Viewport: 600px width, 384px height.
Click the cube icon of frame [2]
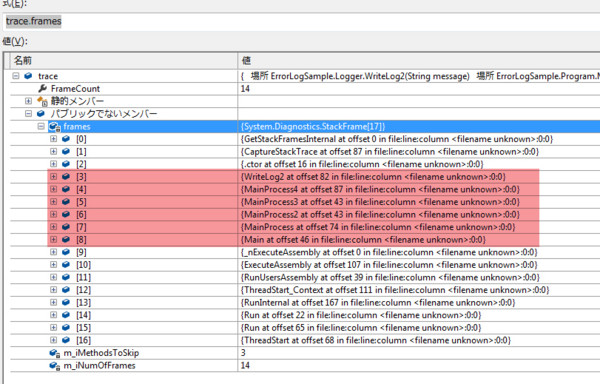tap(66, 164)
